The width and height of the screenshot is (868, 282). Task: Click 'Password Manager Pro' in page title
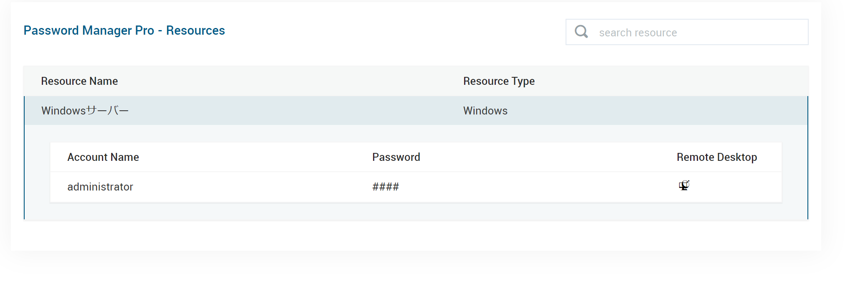coord(89,30)
